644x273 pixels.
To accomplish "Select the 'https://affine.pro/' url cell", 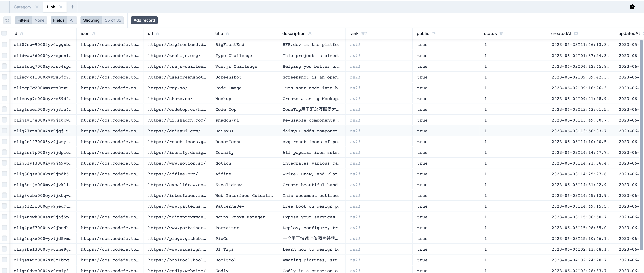I will 177,174.
